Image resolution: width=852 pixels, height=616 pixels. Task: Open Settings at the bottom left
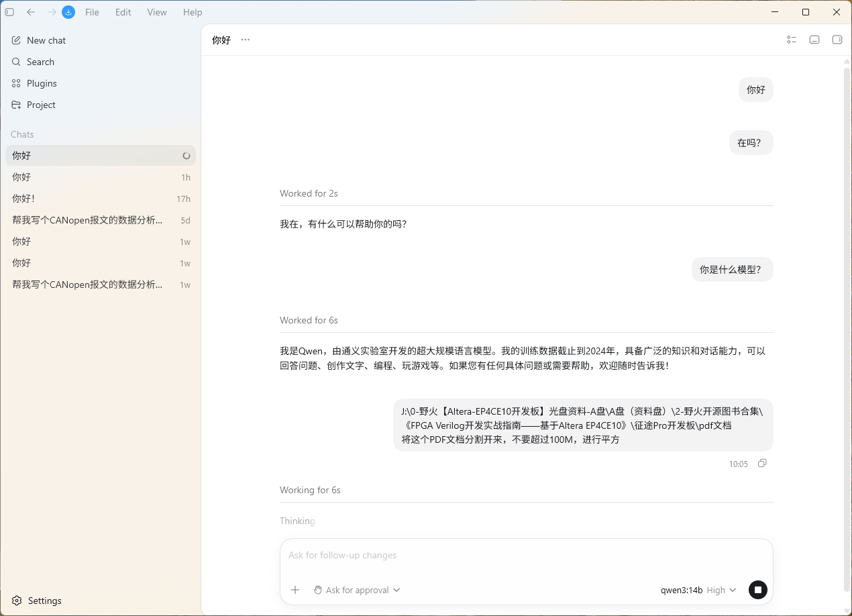(x=101, y=601)
